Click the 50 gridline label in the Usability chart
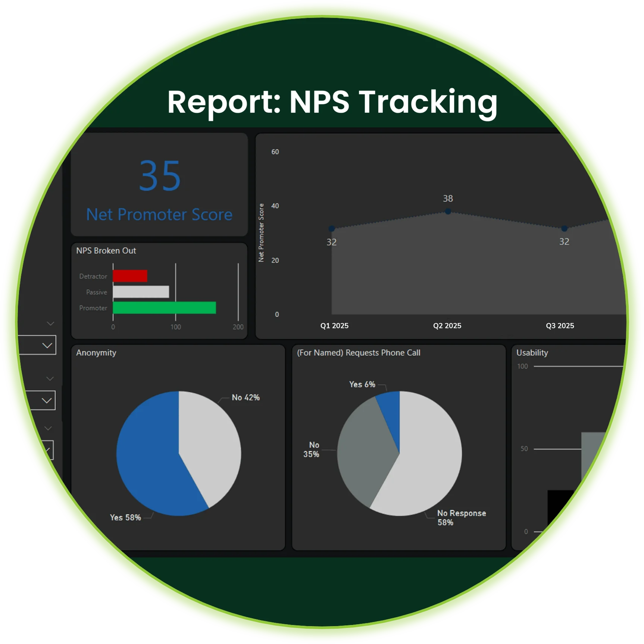 [x=524, y=449]
